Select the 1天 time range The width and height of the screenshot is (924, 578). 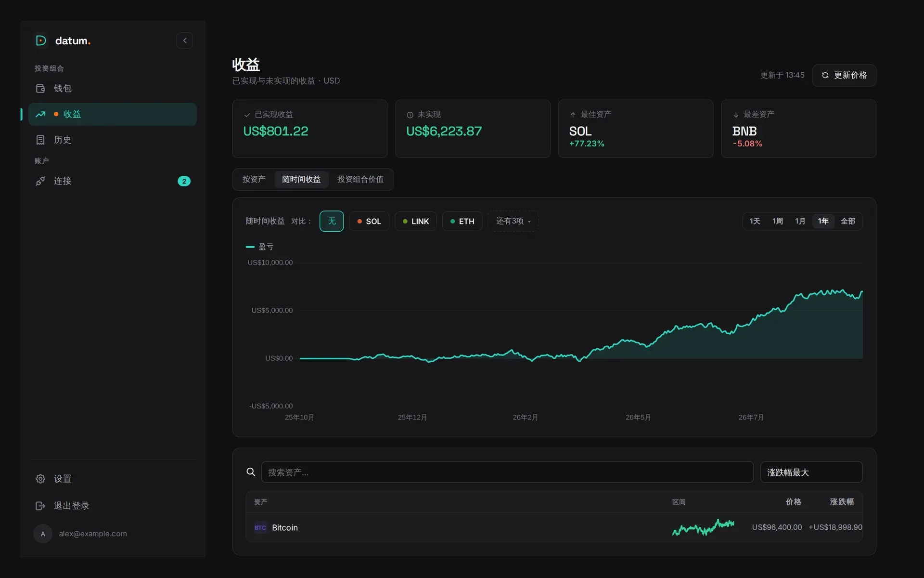click(755, 221)
